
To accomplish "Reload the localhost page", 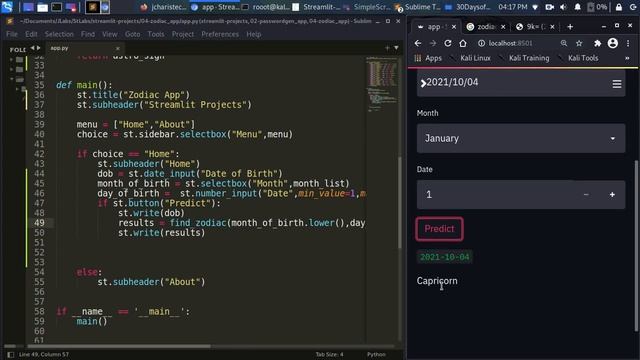I will (x=448, y=43).
